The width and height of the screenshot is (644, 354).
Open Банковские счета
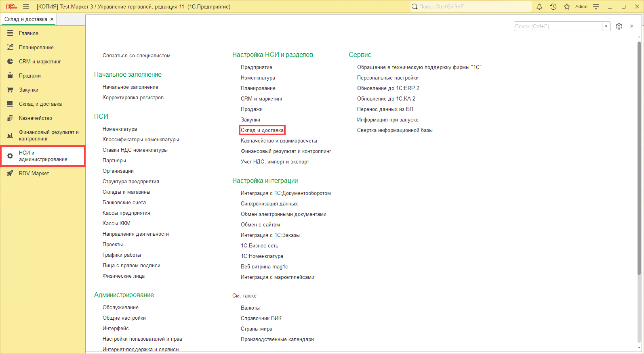124,202
